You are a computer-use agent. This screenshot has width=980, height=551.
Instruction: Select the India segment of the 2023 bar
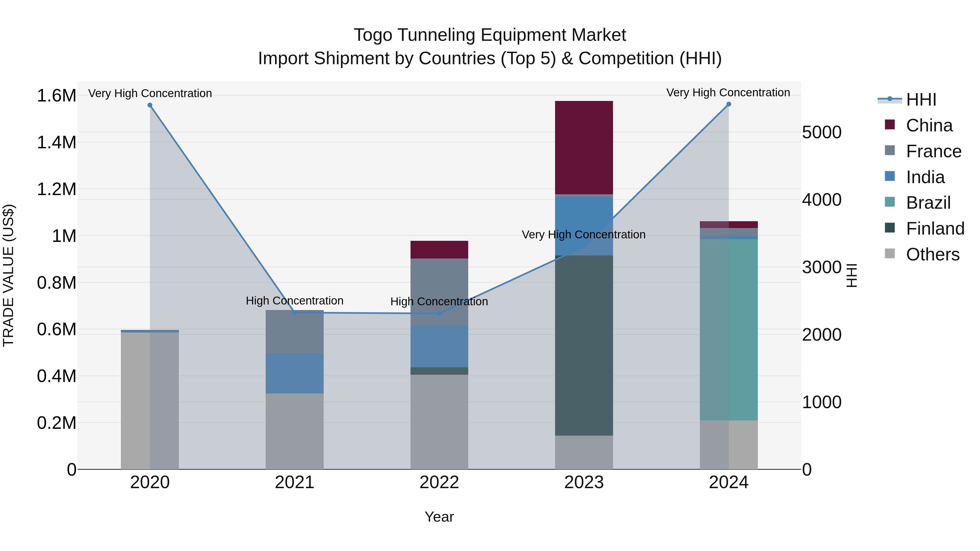[584, 226]
